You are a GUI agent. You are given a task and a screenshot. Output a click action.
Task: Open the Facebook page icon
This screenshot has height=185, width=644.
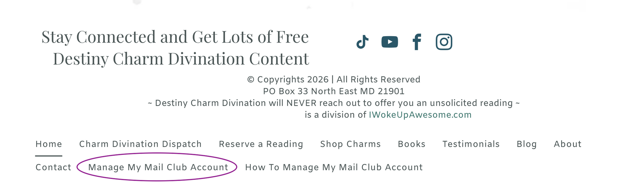coord(417,42)
